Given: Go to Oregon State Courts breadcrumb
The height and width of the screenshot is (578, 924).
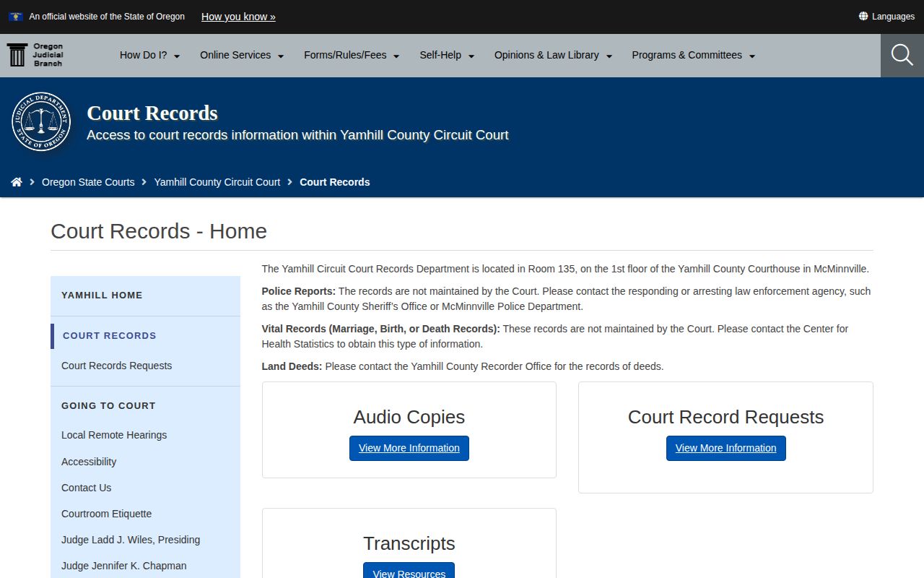Looking at the screenshot, I should tap(88, 182).
